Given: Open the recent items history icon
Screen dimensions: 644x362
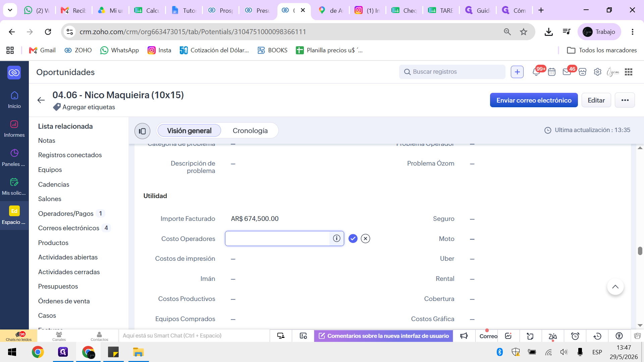Looking at the screenshot, I should (597, 336).
